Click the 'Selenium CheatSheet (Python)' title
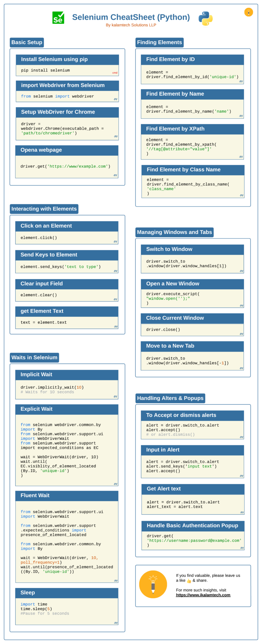 (131, 17)
